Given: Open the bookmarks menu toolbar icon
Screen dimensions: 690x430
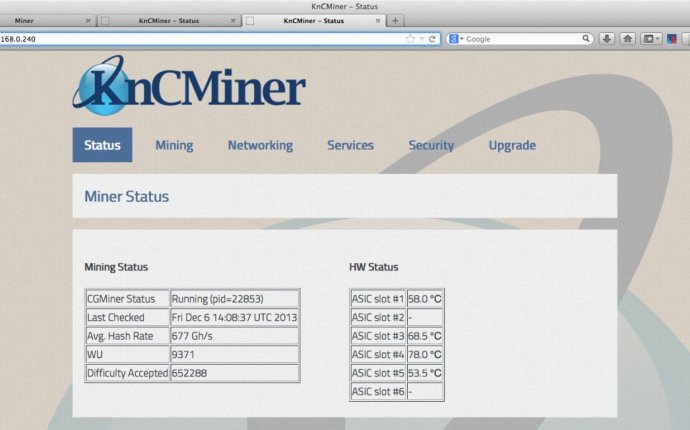Looking at the screenshot, I should (651, 39).
